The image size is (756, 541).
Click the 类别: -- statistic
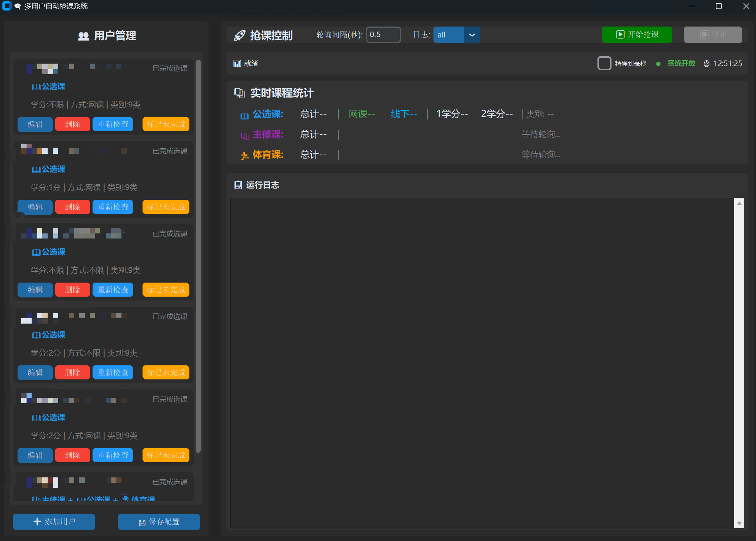click(540, 114)
